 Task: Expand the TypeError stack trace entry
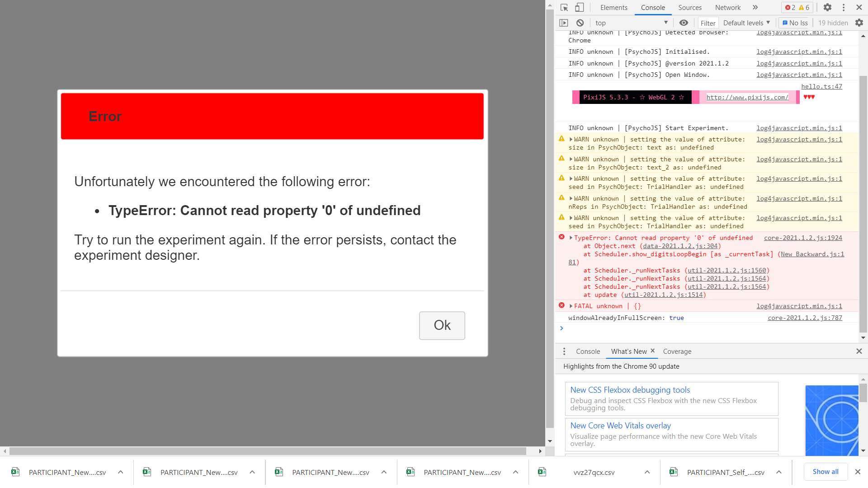(571, 238)
